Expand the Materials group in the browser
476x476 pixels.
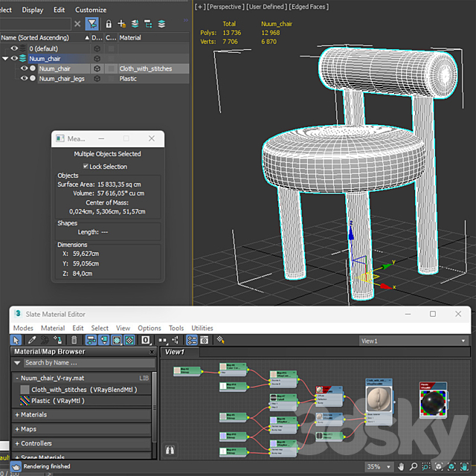coord(33,415)
